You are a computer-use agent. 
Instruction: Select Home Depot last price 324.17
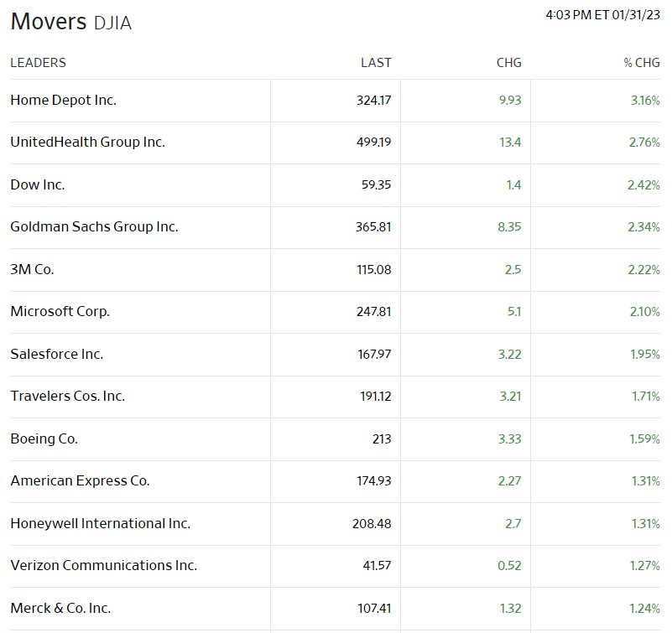373,101
